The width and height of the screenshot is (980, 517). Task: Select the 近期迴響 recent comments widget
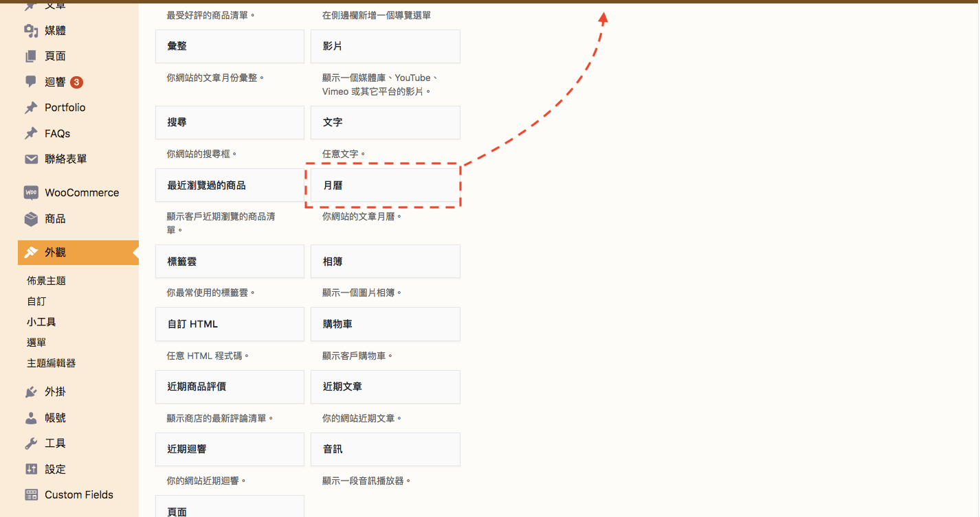pos(230,450)
